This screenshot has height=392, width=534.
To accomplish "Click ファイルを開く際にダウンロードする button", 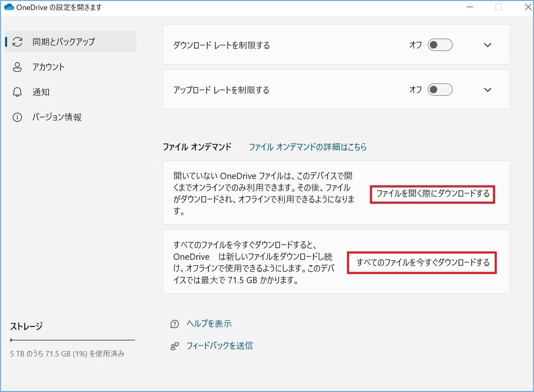I will (432, 194).
